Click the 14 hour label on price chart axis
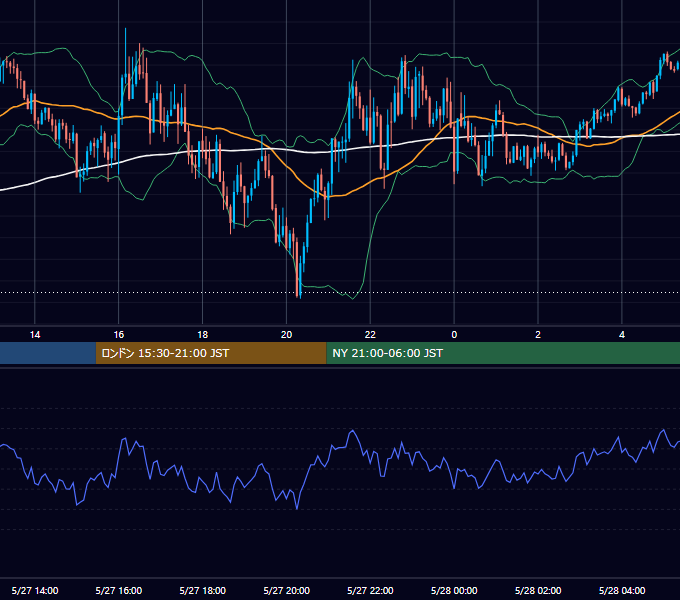This screenshot has width=680, height=600. (x=35, y=335)
